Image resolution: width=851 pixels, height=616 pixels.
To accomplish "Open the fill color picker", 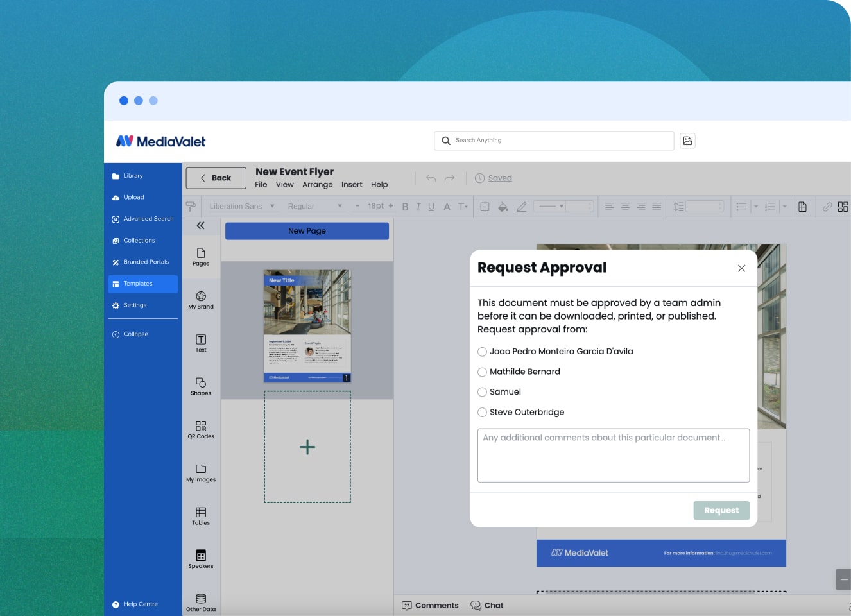I will [x=503, y=206].
